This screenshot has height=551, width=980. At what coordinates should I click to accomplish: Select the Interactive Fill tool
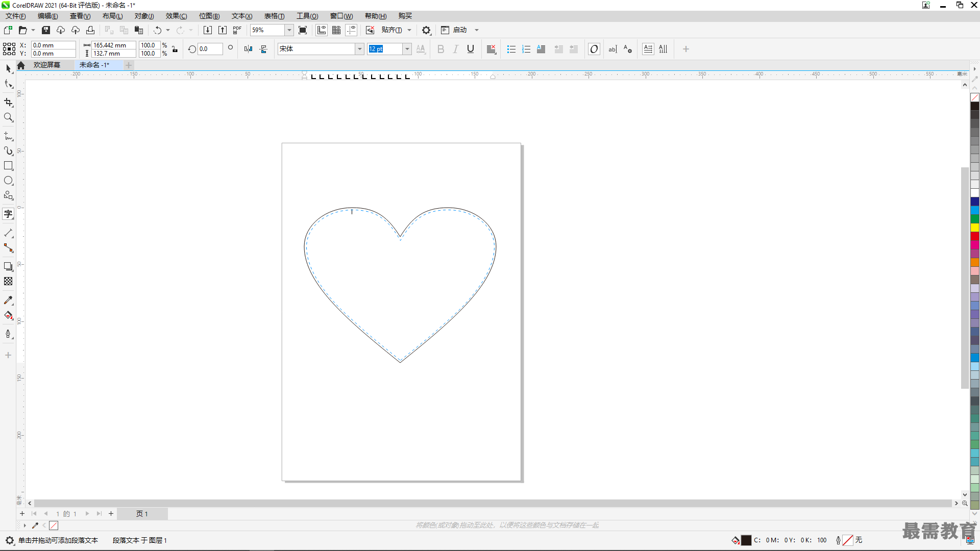point(8,315)
